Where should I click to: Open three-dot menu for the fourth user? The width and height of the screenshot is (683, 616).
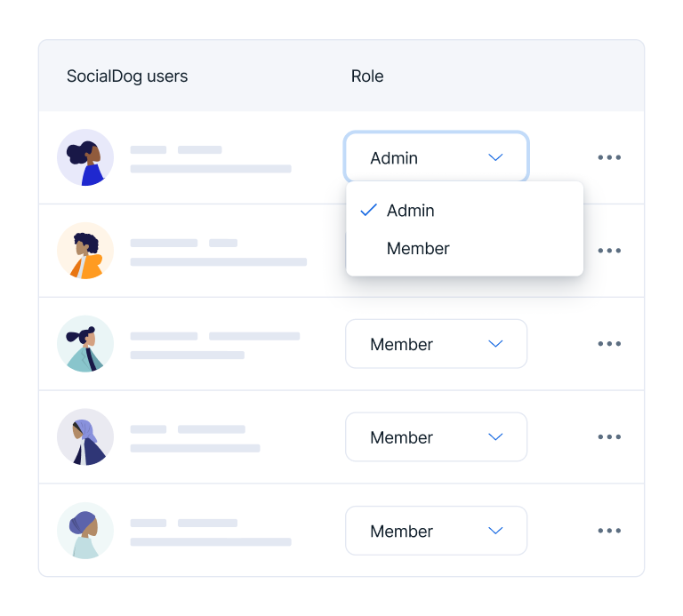point(609,437)
